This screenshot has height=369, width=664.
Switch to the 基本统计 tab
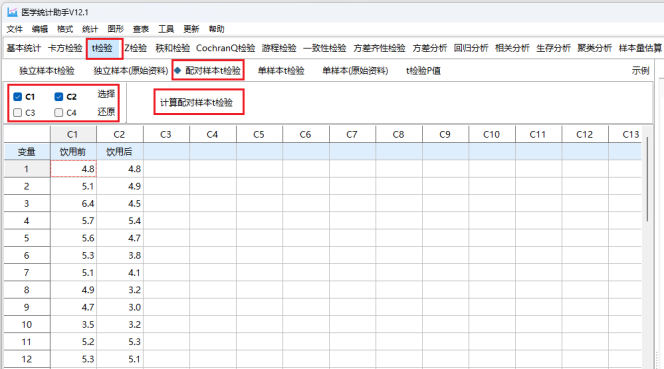click(24, 48)
